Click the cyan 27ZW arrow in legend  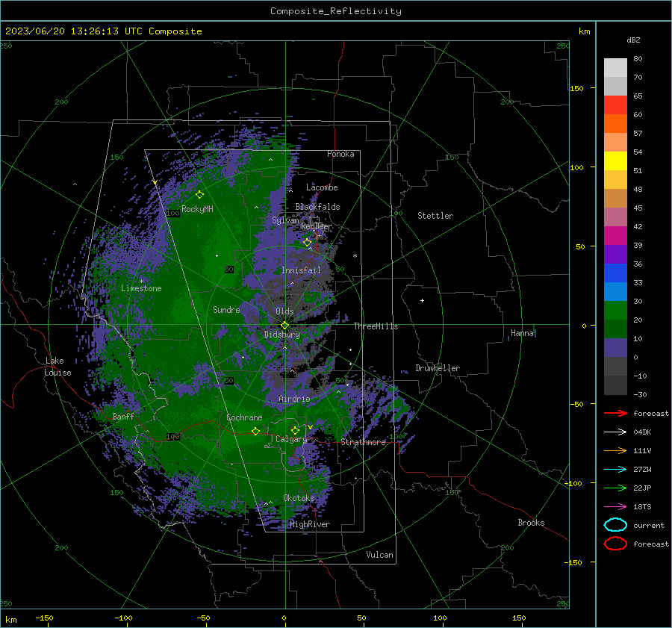(x=615, y=470)
